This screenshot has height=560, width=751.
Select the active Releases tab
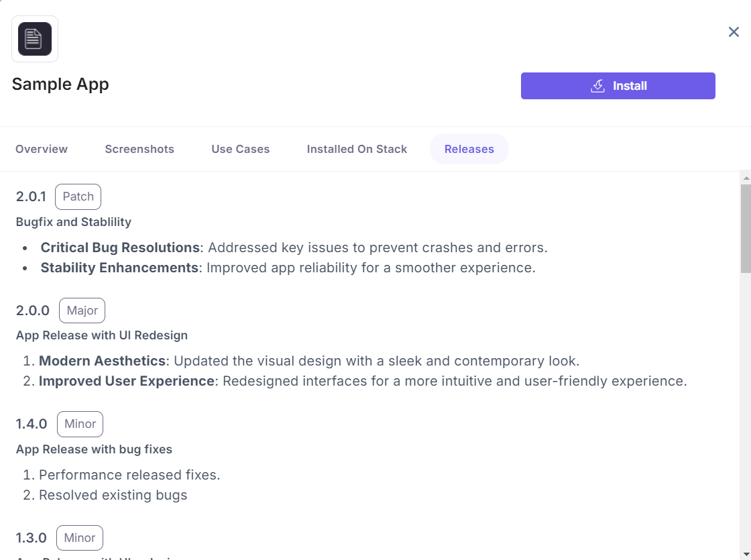pyautogui.click(x=469, y=149)
